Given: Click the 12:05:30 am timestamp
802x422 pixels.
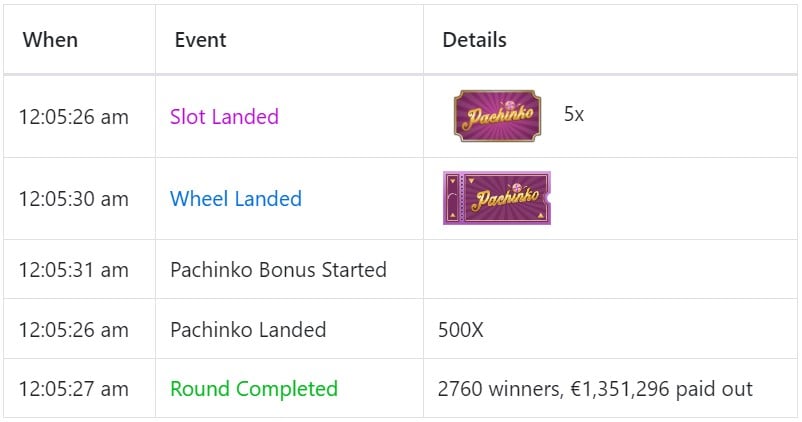Looking at the screenshot, I should (x=74, y=198).
